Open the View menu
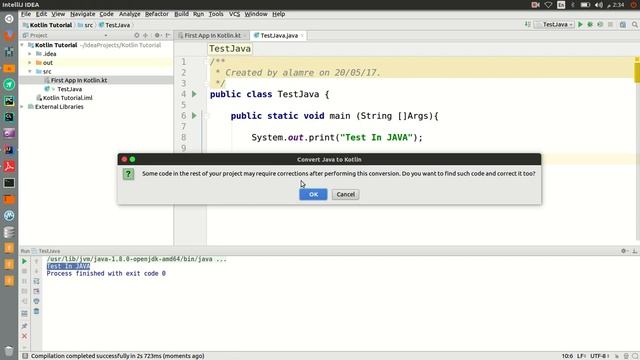Screen dimensions: 640x360 (x=58, y=14)
